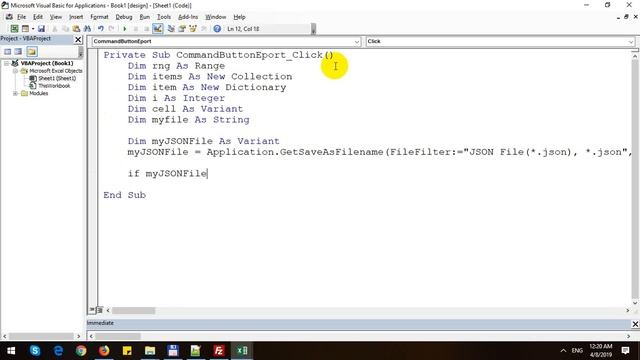Click the Cut scissors icon in the toolbar
Image resolution: width=640 pixels, height=360 pixels.
54,29
